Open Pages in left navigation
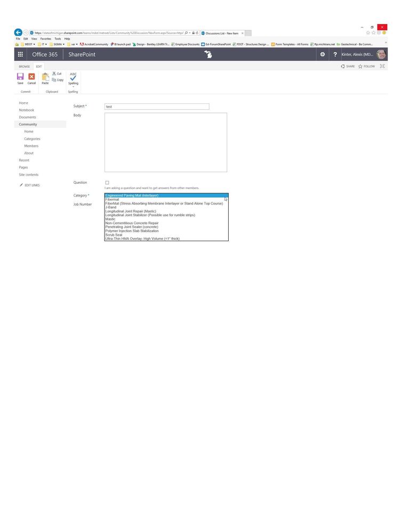Screen dimensions: 402x532 23,167
